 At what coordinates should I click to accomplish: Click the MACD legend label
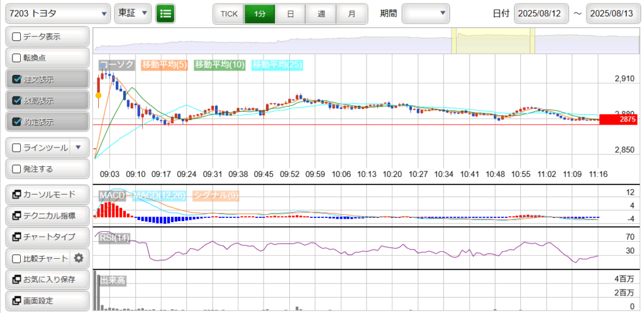click(113, 195)
